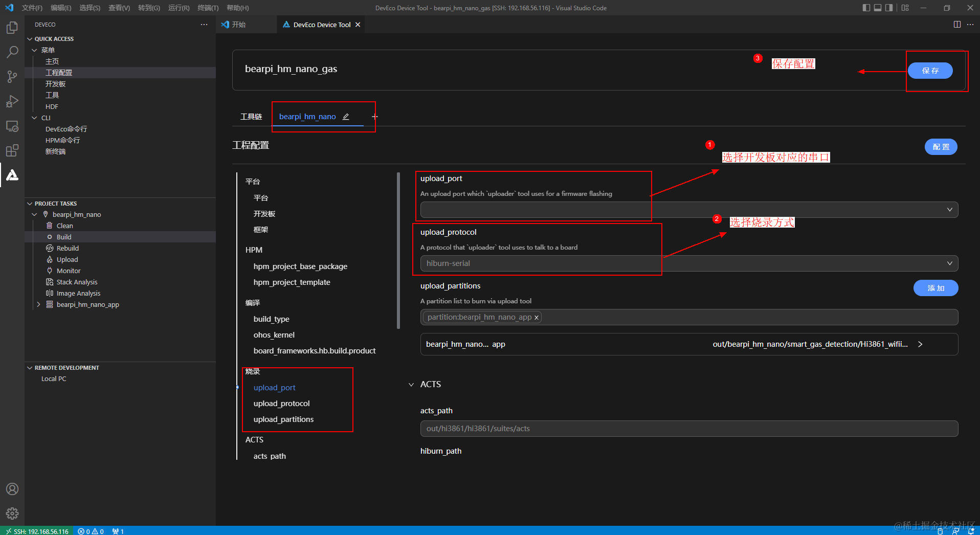Click the 添加 button for upload_partitions
980x535 pixels.
point(936,288)
